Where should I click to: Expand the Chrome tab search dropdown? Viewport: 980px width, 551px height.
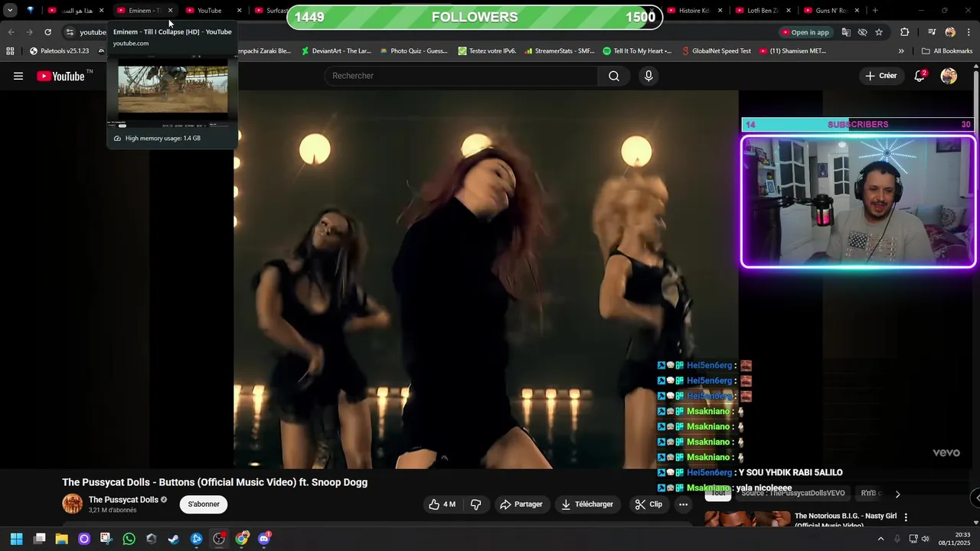tap(10, 11)
